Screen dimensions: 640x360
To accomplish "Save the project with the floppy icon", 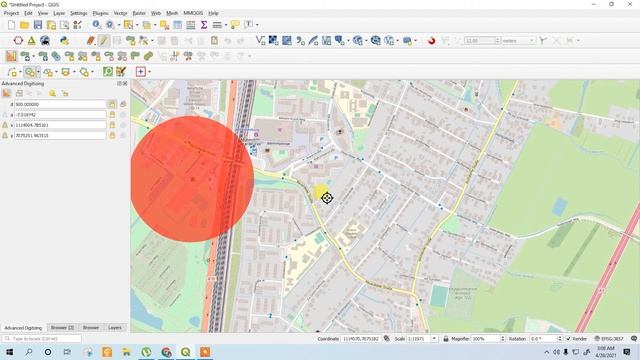I will 38,25.
